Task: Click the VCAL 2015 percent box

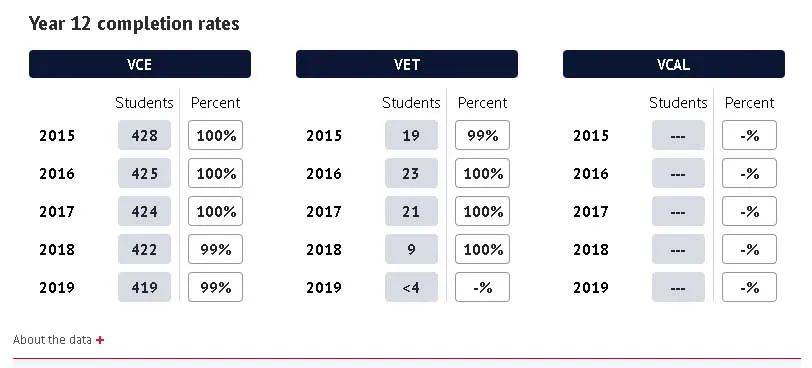Action: (749, 135)
